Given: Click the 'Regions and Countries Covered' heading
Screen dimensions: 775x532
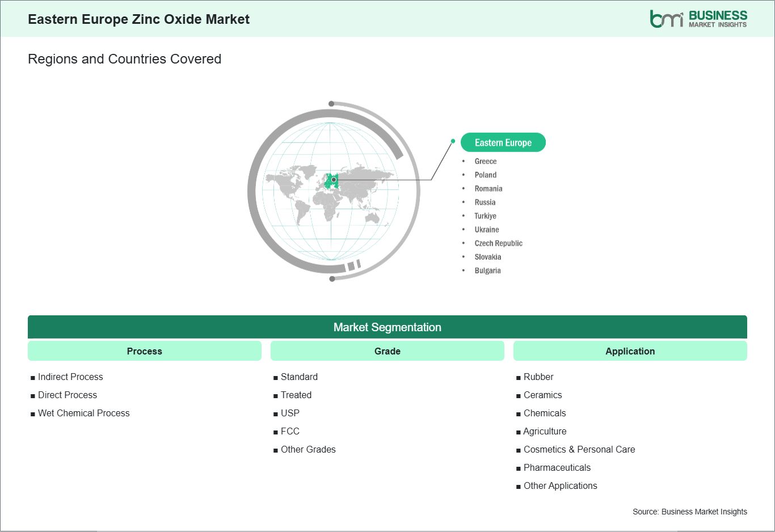Looking at the screenshot, I should pyautogui.click(x=125, y=59).
